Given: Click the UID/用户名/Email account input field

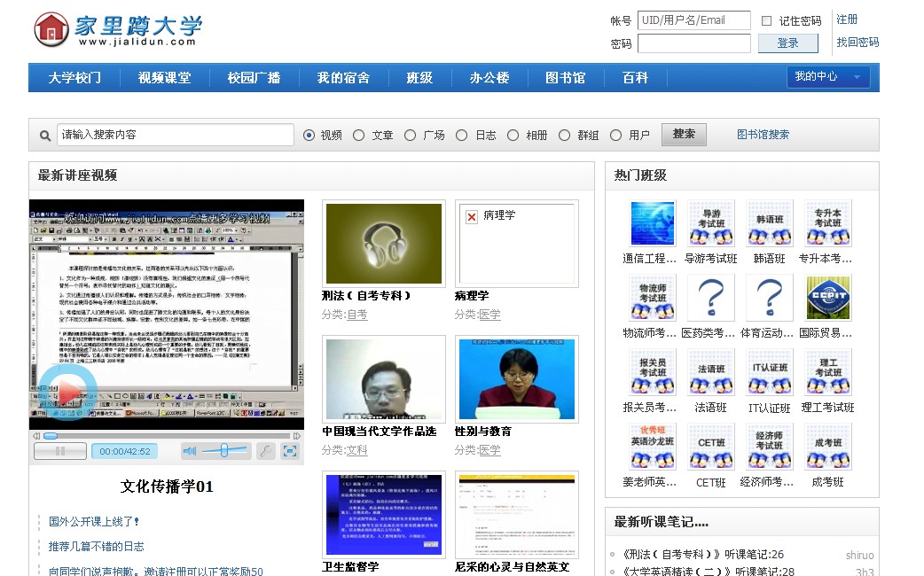Looking at the screenshot, I should (x=694, y=19).
